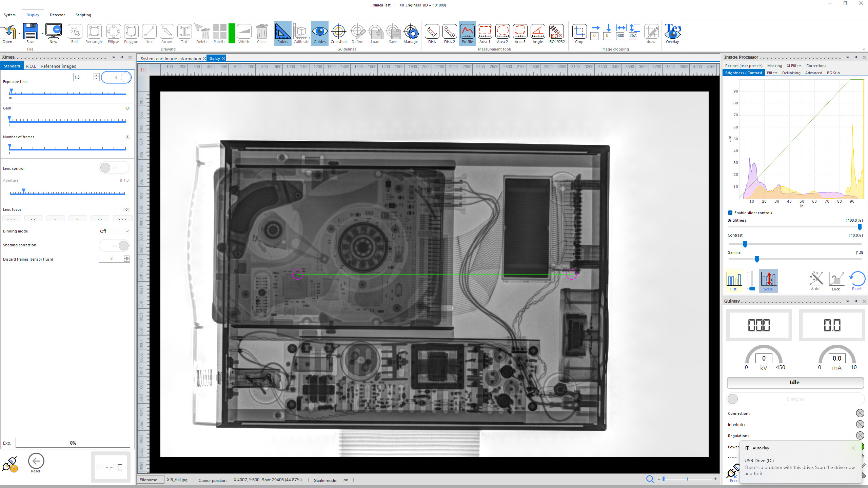The width and height of the screenshot is (868, 488).
Task: Select the Area 1 measurement tool
Action: [x=485, y=33]
